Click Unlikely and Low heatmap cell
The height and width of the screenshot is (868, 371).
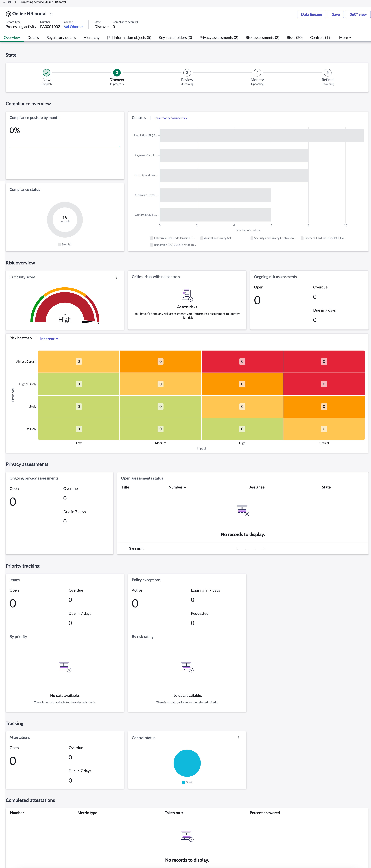click(x=79, y=429)
